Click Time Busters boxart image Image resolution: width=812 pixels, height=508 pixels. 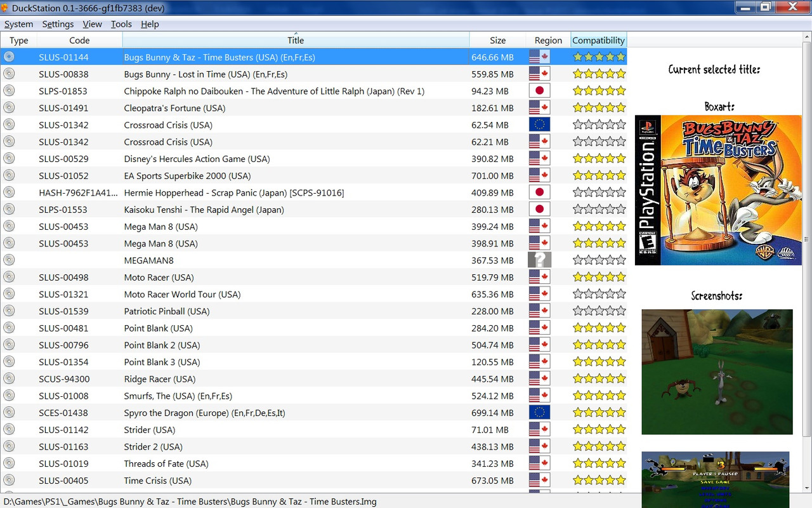point(718,190)
